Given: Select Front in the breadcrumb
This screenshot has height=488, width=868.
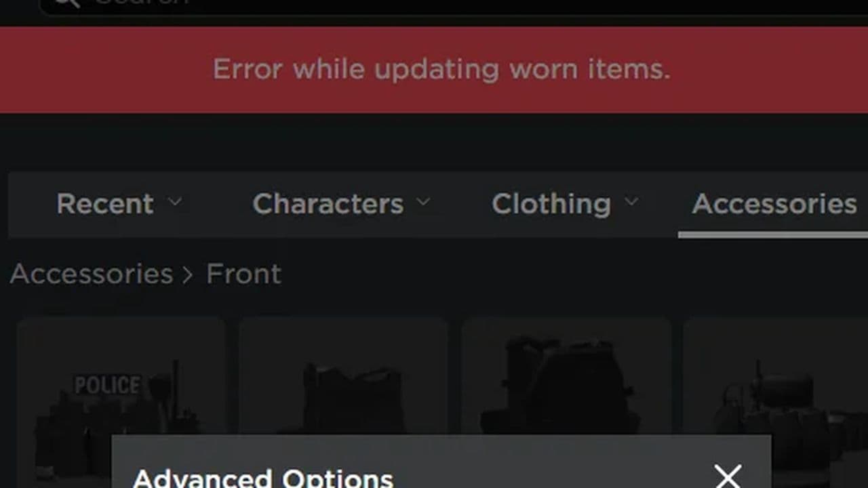Looking at the screenshot, I should (x=243, y=274).
